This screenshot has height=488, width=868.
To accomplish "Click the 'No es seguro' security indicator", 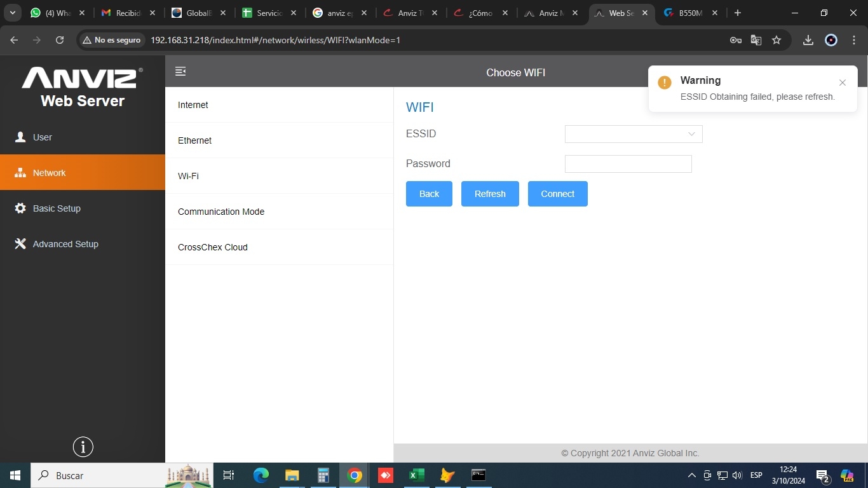I will point(112,40).
